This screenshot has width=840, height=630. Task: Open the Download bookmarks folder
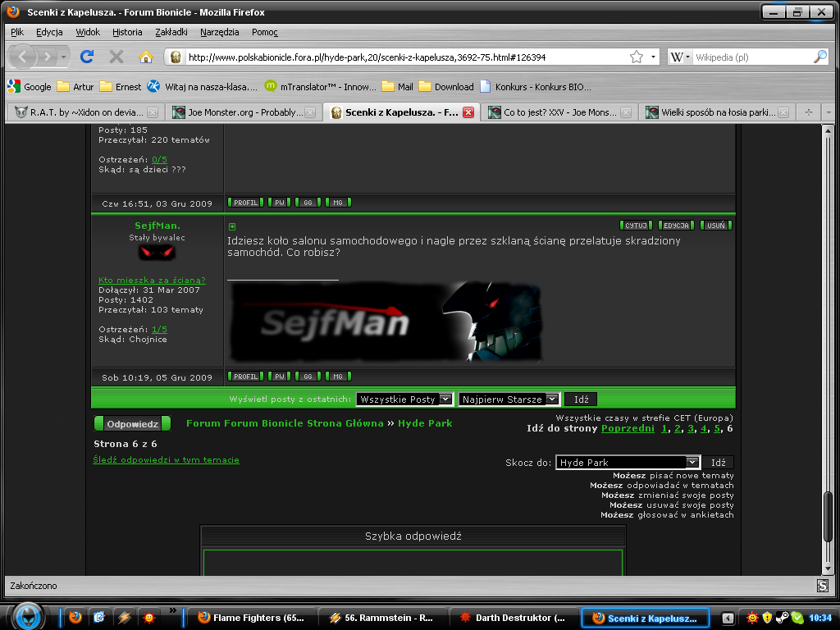tap(446, 87)
